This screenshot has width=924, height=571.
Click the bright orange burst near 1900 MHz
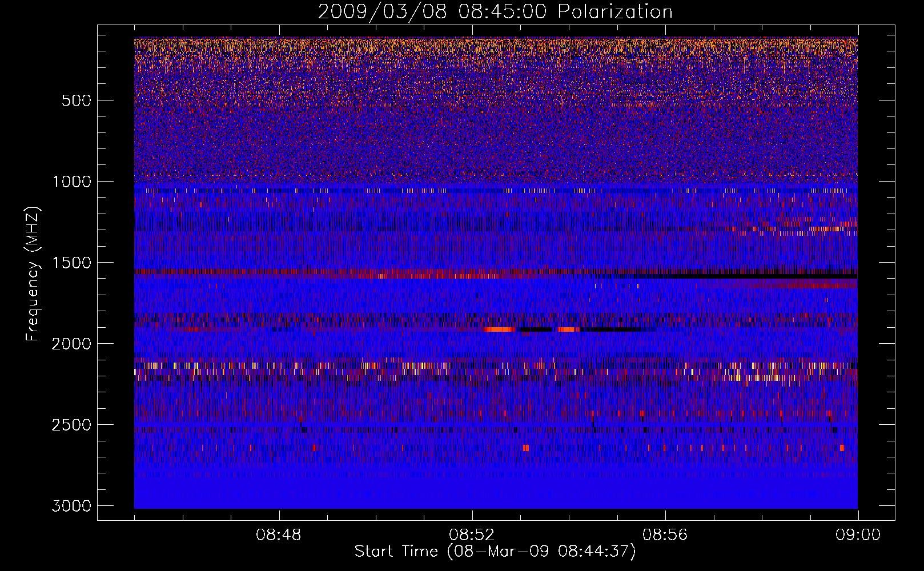point(499,329)
